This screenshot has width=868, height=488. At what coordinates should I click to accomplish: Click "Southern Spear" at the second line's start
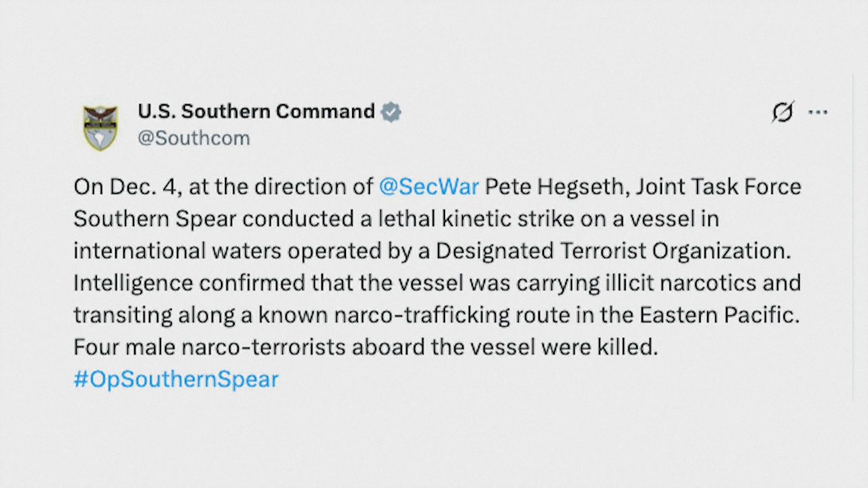click(x=155, y=219)
